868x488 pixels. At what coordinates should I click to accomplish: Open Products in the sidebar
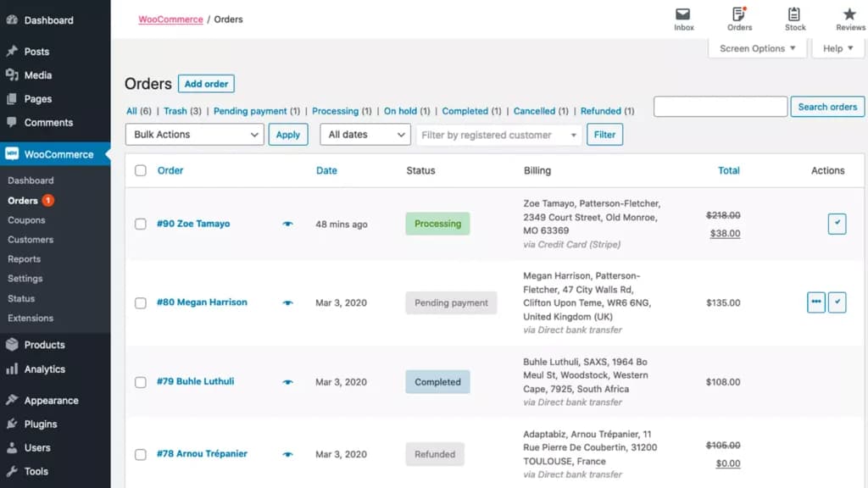pyautogui.click(x=44, y=345)
